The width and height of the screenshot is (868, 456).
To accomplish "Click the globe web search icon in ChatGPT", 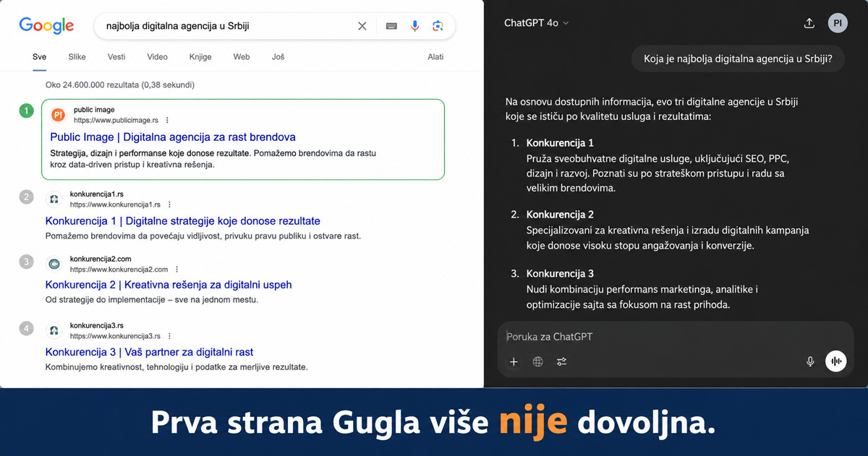I will pos(537,362).
